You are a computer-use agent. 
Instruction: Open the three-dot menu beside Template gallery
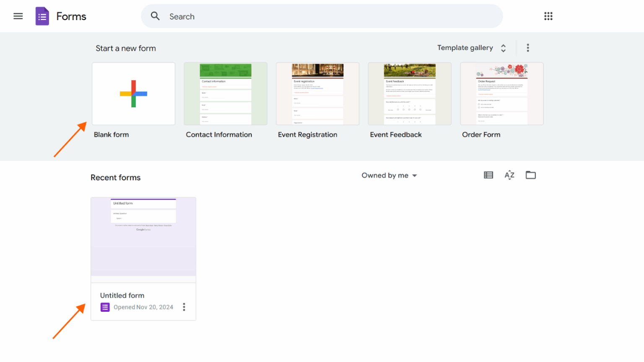coord(528,48)
